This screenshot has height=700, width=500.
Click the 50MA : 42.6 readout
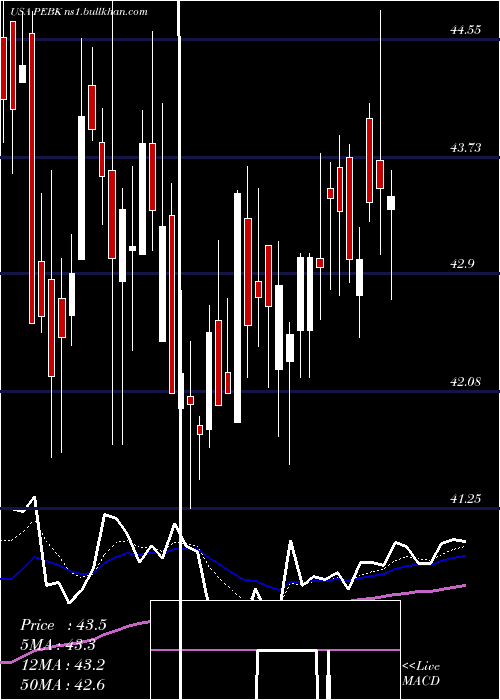click(63, 685)
